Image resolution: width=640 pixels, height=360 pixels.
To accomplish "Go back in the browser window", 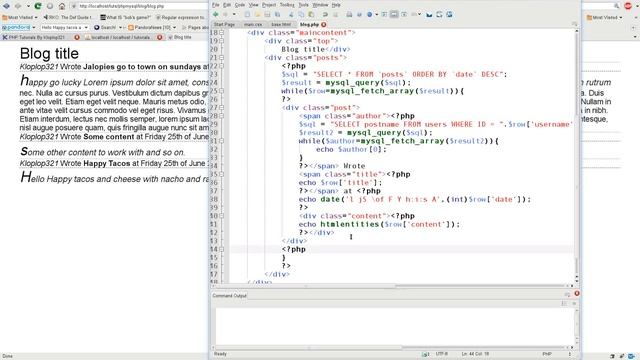I will [7, 6].
